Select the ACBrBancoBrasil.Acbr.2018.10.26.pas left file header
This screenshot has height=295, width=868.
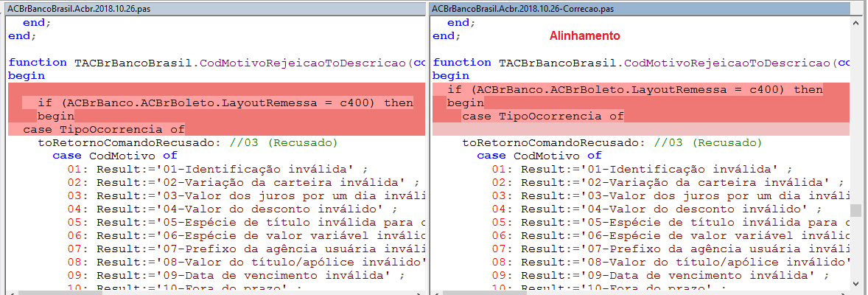[214, 9]
